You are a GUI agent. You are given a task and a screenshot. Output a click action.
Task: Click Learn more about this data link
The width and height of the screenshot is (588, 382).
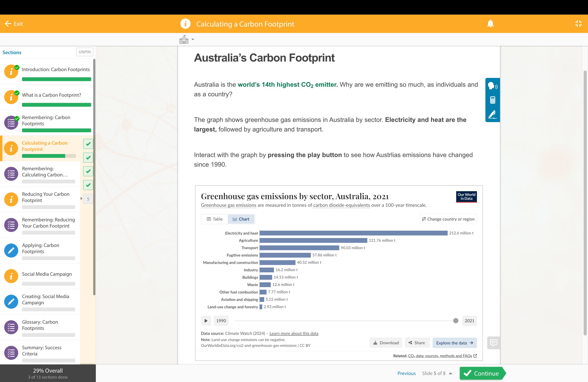coord(294,333)
